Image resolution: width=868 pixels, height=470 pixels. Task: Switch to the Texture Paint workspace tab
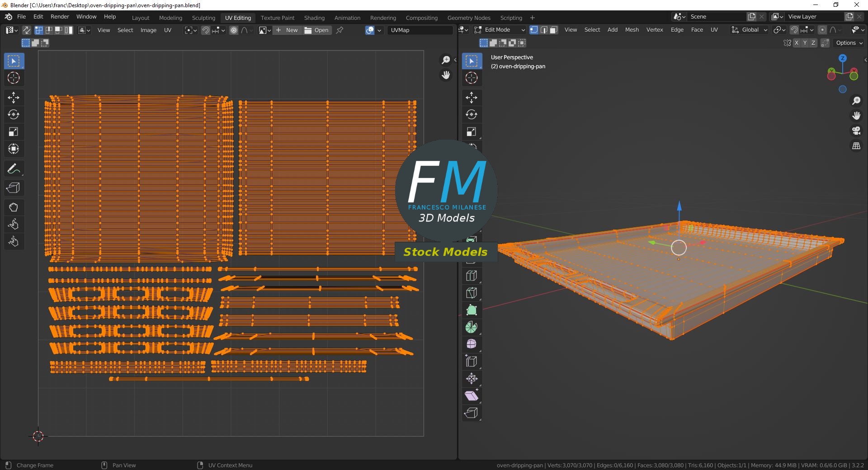point(277,18)
